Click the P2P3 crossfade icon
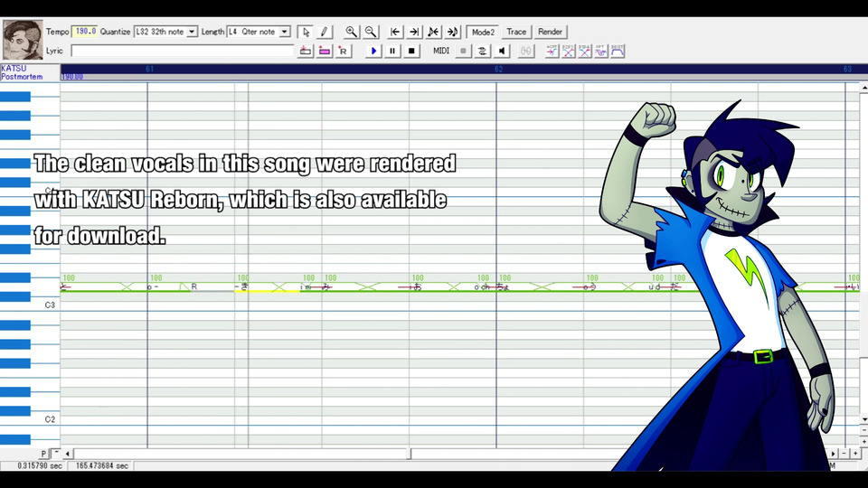This screenshot has width=868, height=488. click(x=569, y=51)
